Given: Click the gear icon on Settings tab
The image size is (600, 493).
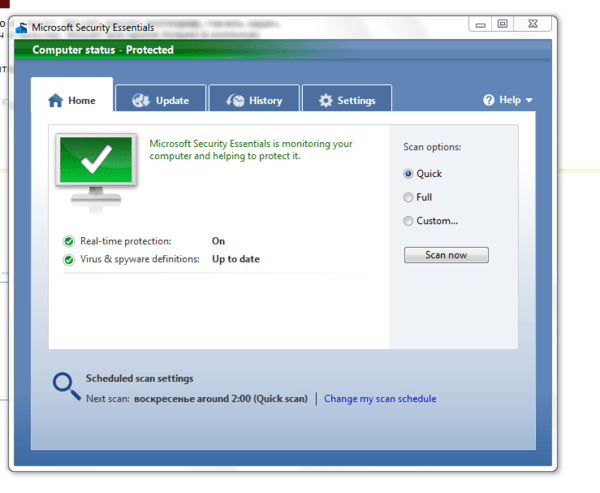Looking at the screenshot, I should coord(326,101).
